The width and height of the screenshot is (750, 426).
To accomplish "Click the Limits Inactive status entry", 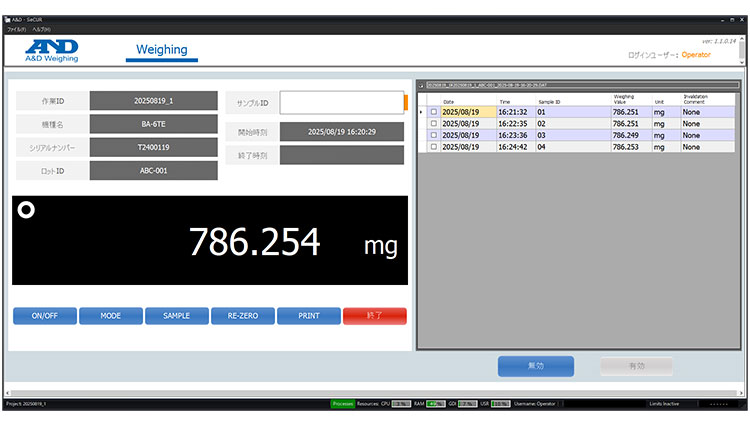I will [x=664, y=404].
